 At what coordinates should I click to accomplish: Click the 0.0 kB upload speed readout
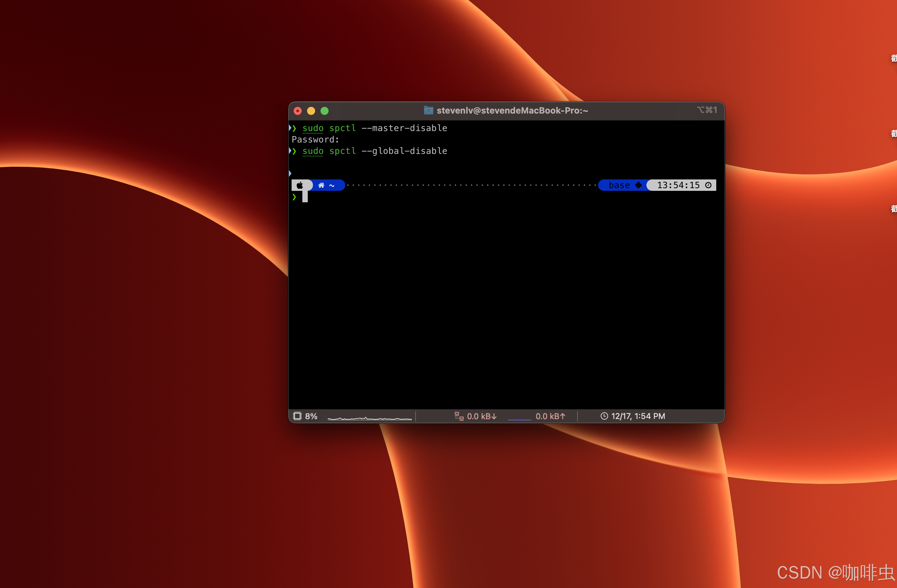click(x=550, y=416)
